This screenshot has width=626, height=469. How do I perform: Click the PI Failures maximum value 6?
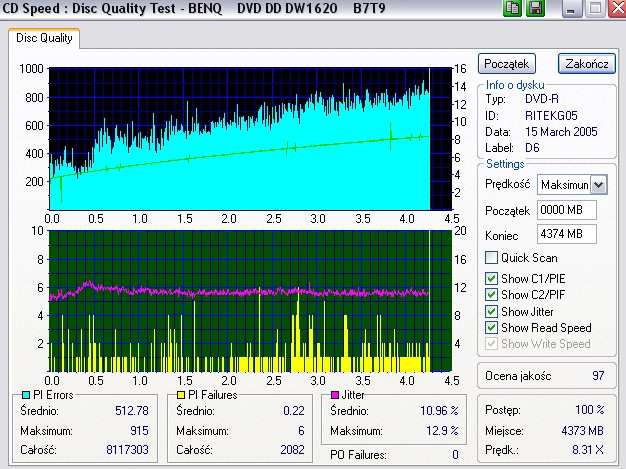tap(301, 431)
